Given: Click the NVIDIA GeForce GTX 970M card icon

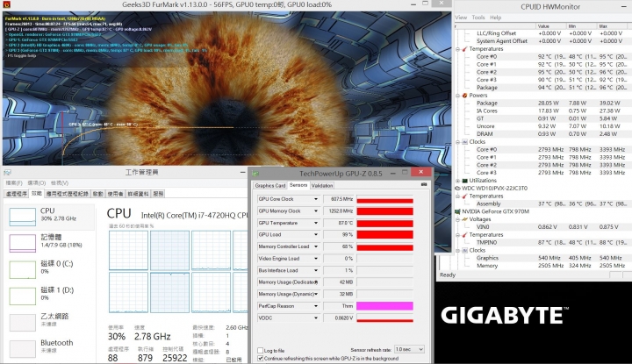Looking at the screenshot, I should click(457, 211).
